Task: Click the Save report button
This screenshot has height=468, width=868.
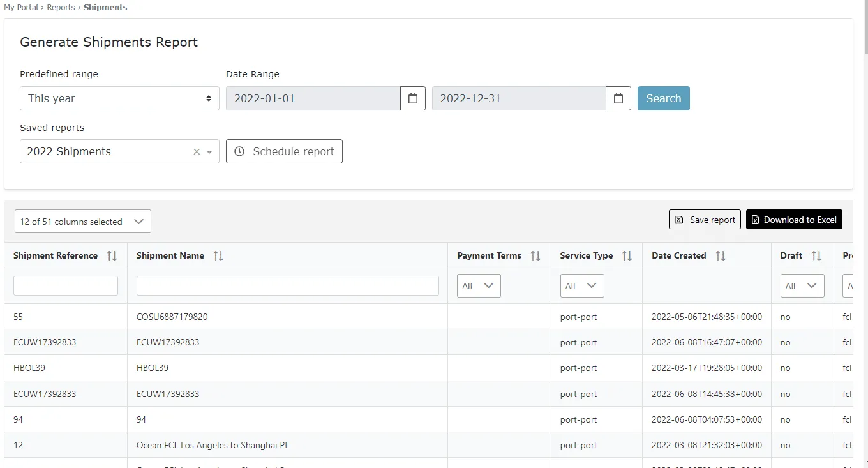Action: [x=705, y=220]
